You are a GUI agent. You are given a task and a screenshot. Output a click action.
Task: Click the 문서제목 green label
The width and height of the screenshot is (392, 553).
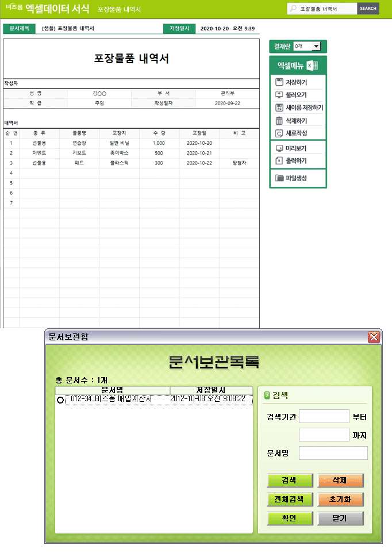[x=20, y=29]
